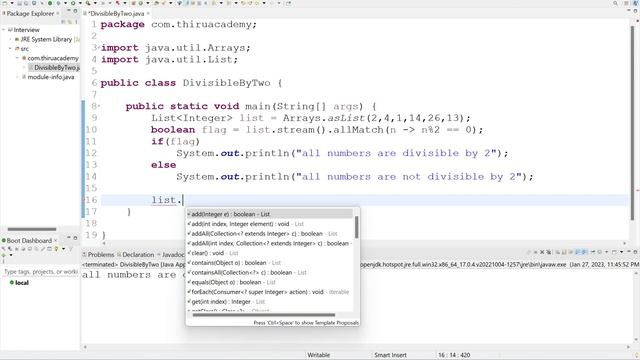Switch to the Declaration tab

click(x=136, y=254)
